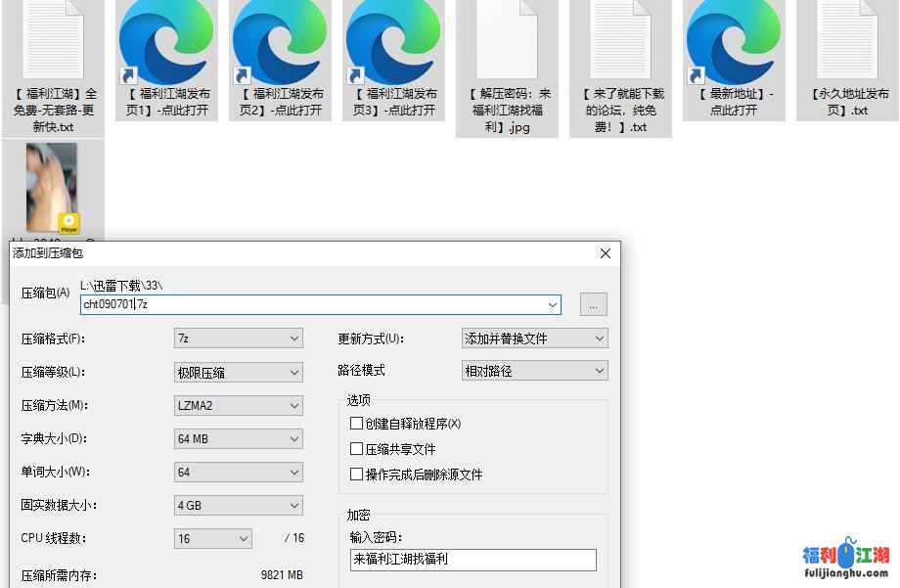Expand the 压缩等级 dropdown set to 极限压缩
Screen dimensions: 900x588
pyautogui.click(x=239, y=372)
